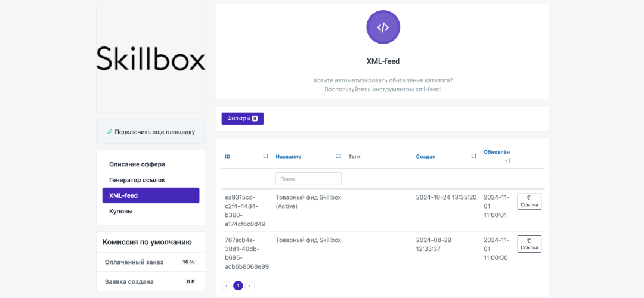The image size is (644, 298).
Task: Click Оплаченный заказ row label
Action: 134,262
